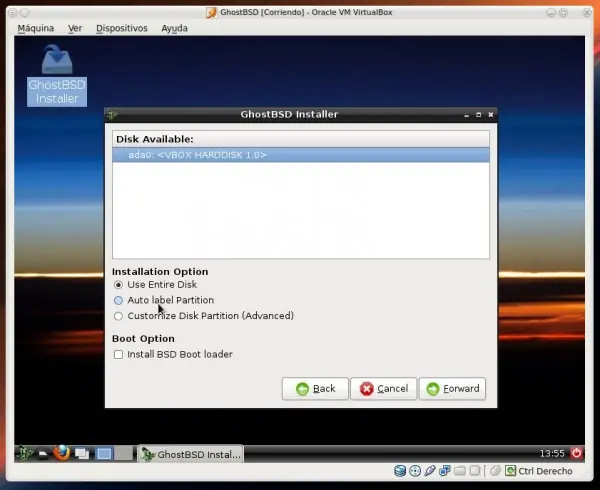Click the Disk Available column header
The width and height of the screenshot is (600, 490).
[x=301, y=139]
